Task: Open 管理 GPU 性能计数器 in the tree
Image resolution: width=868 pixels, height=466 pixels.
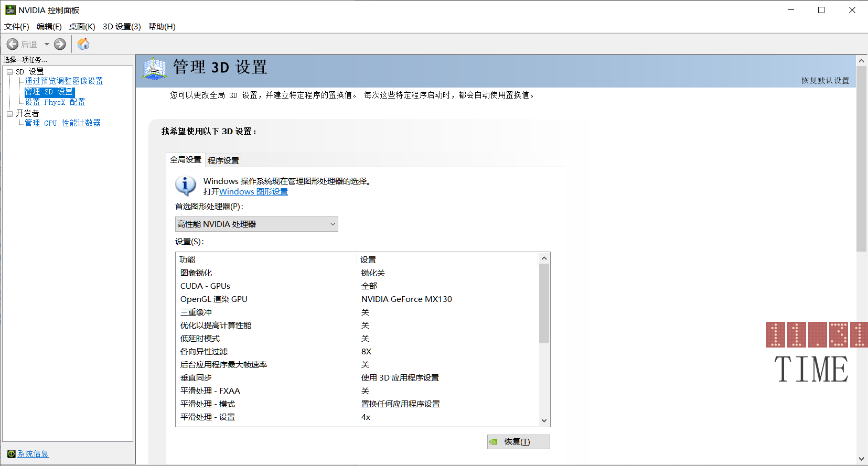Action: click(63, 123)
